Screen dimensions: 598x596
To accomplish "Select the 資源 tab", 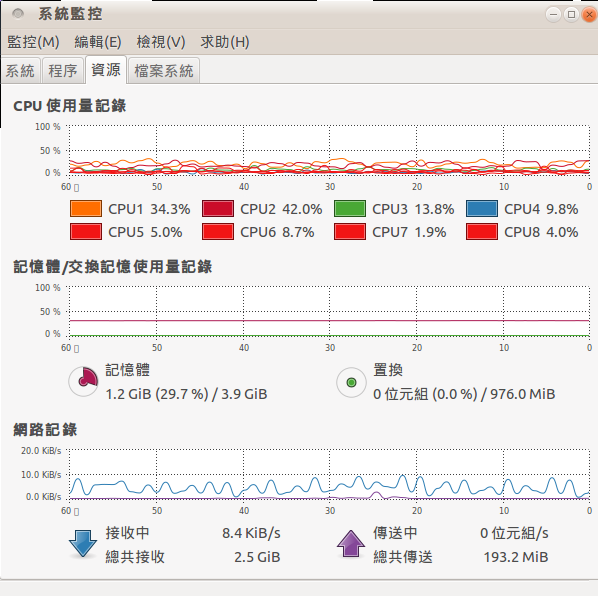I will [106, 69].
